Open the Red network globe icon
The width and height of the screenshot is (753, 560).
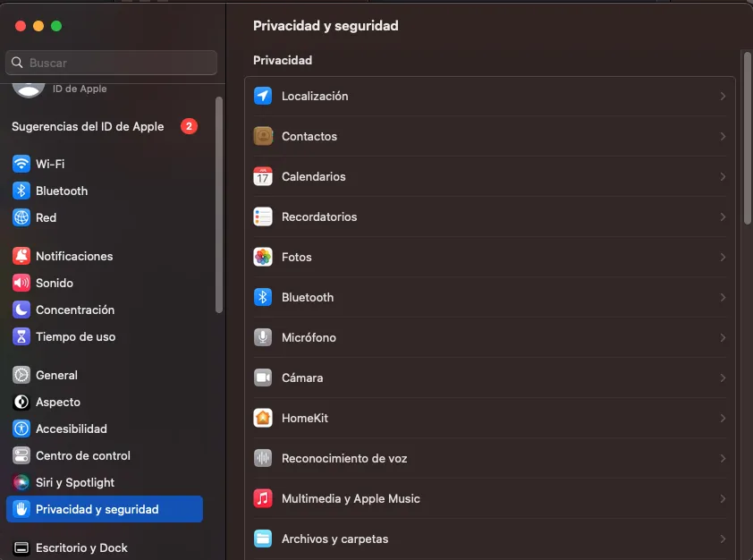pos(21,217)
